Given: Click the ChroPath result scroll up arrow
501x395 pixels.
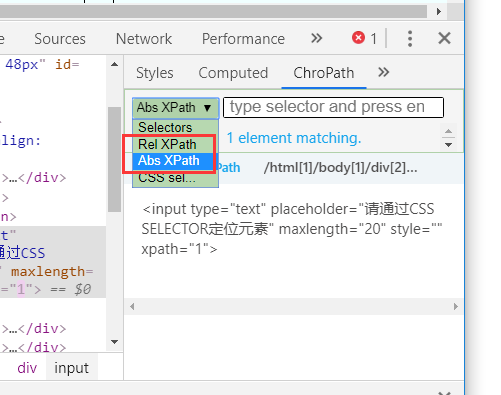Looking at the screenshot, I should point(449,131).
